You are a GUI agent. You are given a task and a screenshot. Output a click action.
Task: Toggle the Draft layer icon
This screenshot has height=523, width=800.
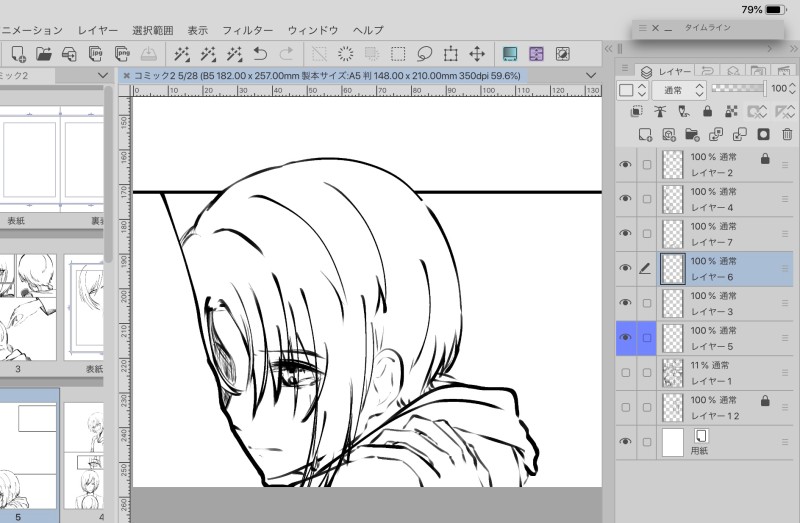coord(684,111)
